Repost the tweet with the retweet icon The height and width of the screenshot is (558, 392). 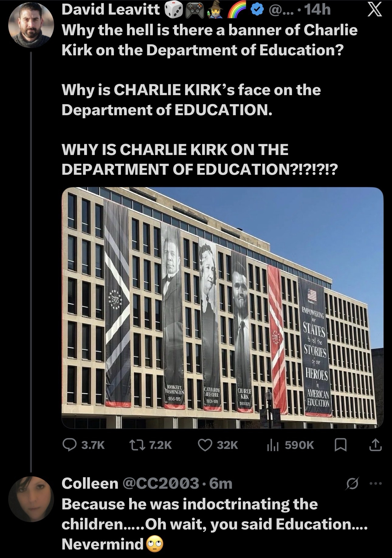[151, 445]
